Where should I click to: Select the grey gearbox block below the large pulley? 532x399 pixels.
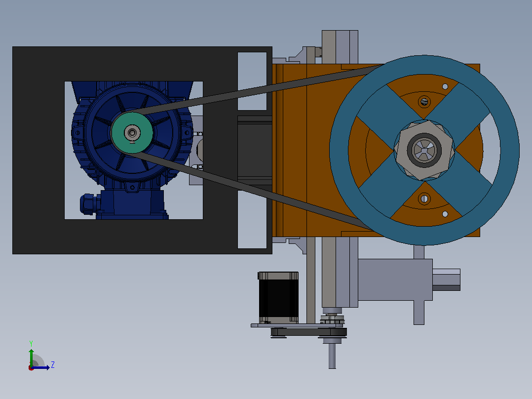click(x=395, y=280)
